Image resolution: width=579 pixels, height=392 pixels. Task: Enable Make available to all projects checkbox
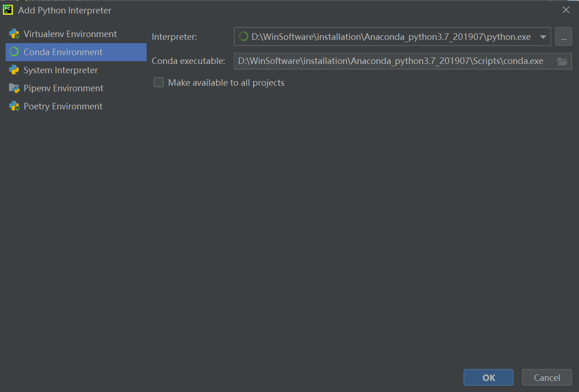pyautogui.click(x=159, y=82)
